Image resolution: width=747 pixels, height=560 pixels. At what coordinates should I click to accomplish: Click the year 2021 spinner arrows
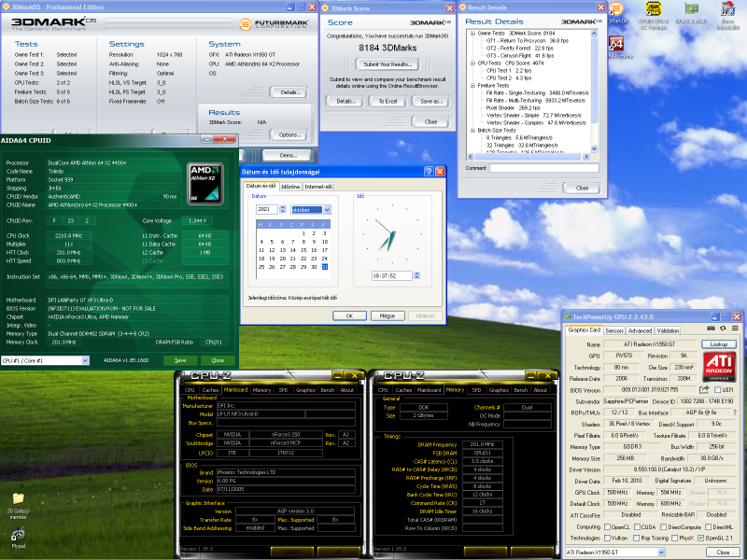[283, 209]
